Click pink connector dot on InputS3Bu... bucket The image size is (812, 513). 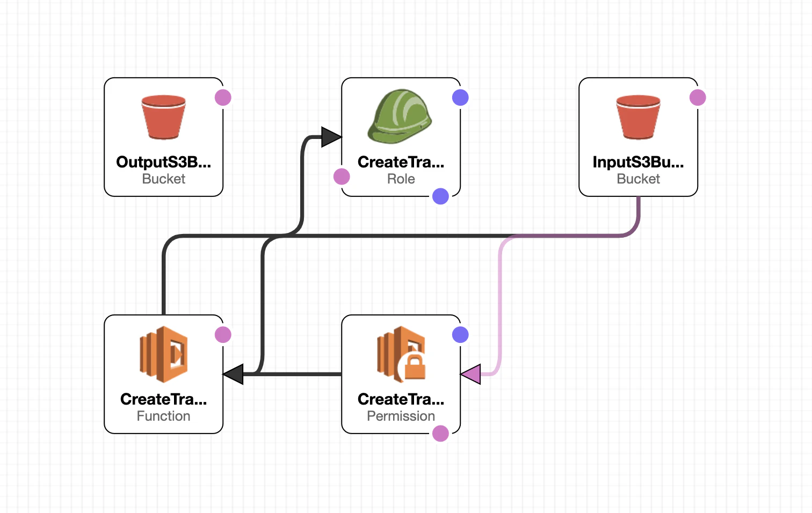tap(698, 98)
